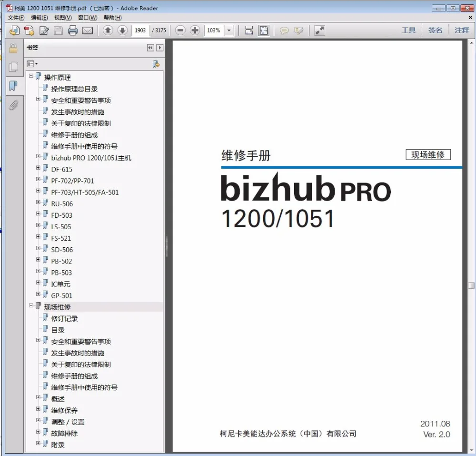
Task: Click scrollbar up arrow of document
Action: point(471,43)
